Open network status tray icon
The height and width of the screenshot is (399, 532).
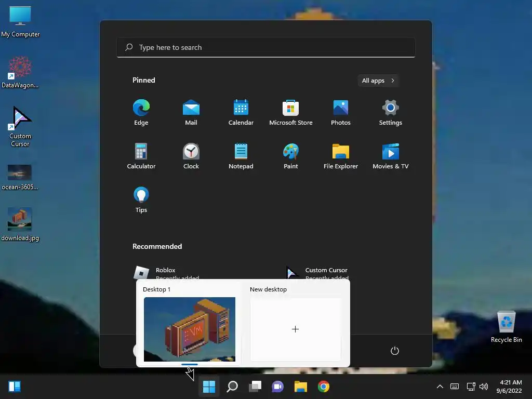[471, 387]
